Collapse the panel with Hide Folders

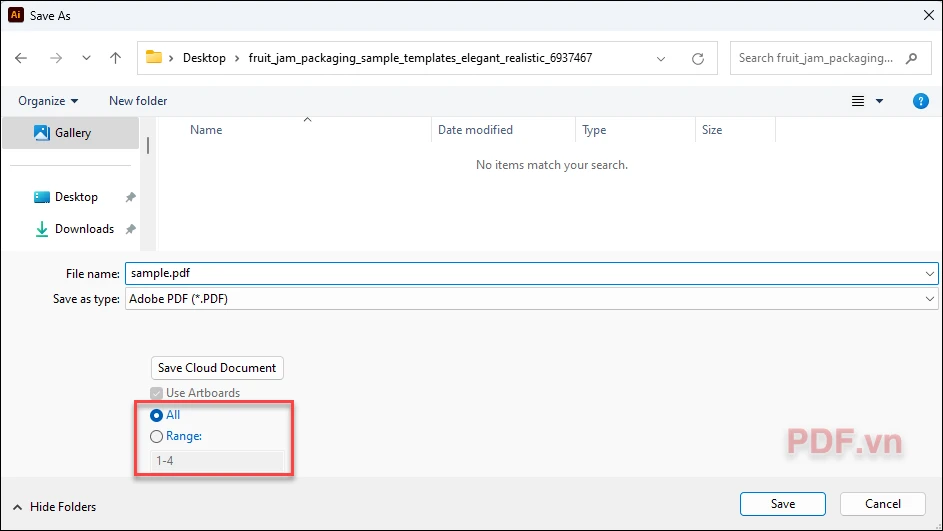pyautogui.click(x=54, y=507)
